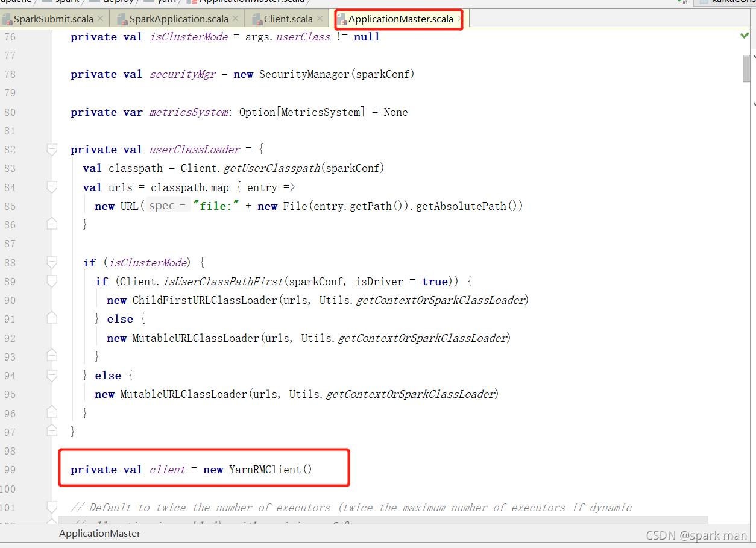Collapse the isUserClassPathFirst if block, line 89
Screen dimensions: 756x548
click(52, 282)
